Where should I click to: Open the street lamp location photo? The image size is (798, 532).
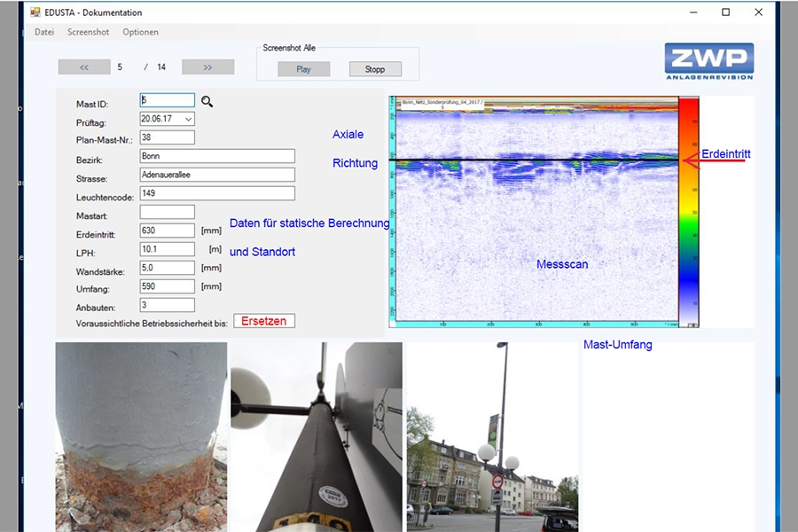pyautogui.click(x=491, y=436)
